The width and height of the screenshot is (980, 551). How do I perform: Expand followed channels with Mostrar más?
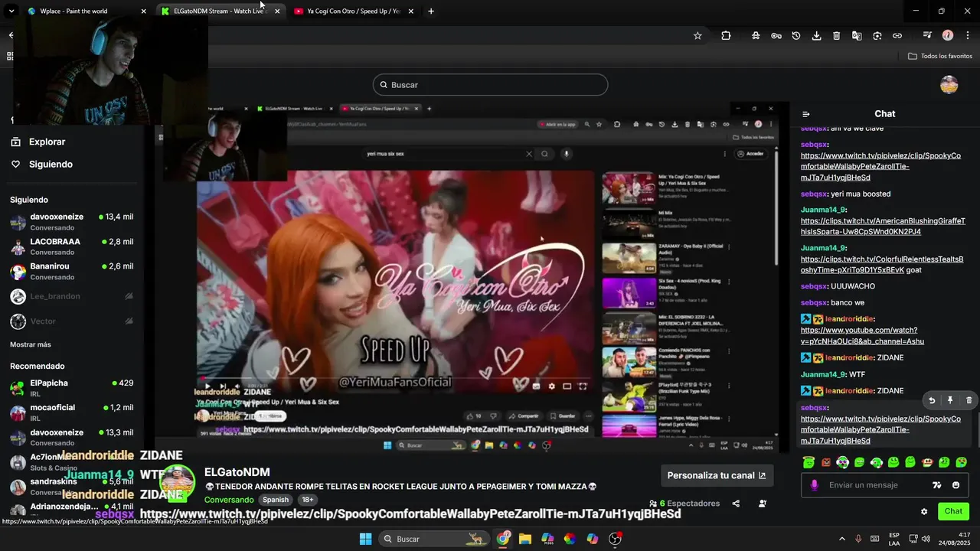click(31, 344)
